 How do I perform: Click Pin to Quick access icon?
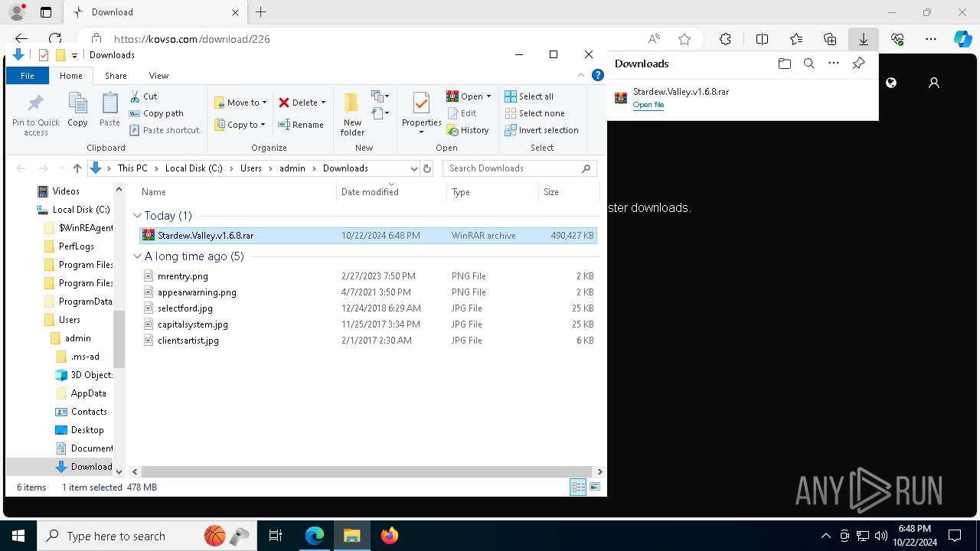[x=35, y=115]
